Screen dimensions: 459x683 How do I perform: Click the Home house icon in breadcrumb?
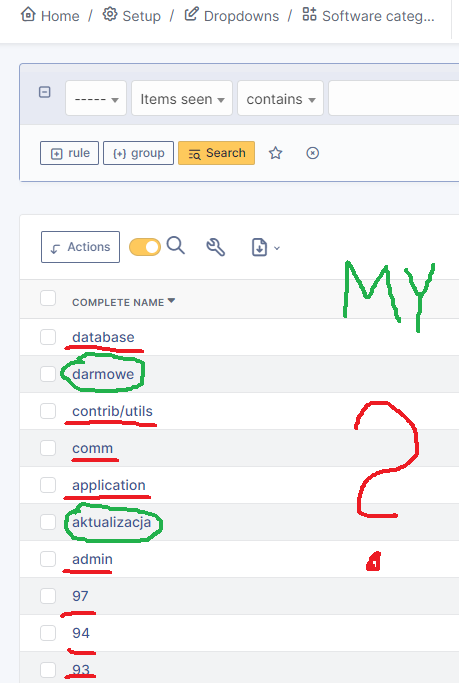(x=28, y=14)
